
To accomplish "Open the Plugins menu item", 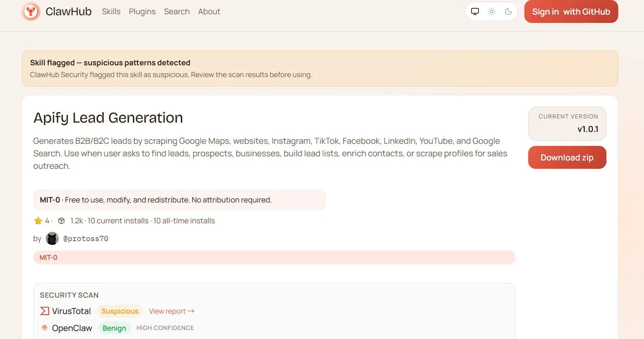I will point(142,11).
